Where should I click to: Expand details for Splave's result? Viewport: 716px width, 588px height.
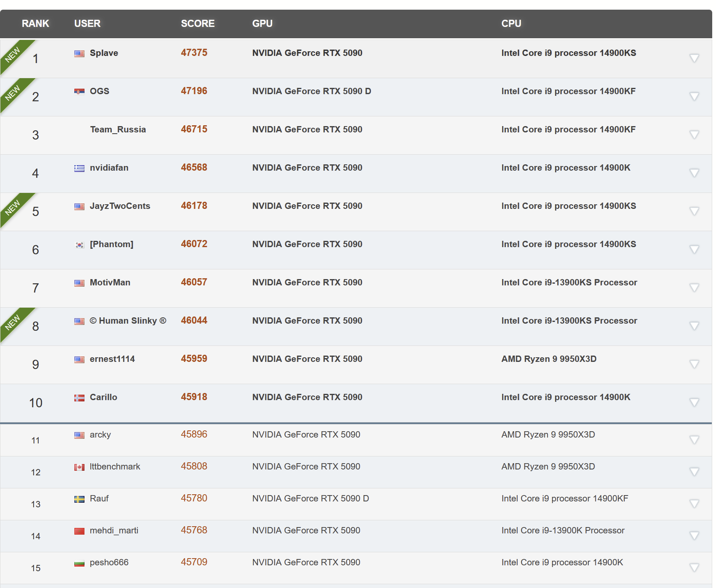pyautogui.click(x=694, y=58)
